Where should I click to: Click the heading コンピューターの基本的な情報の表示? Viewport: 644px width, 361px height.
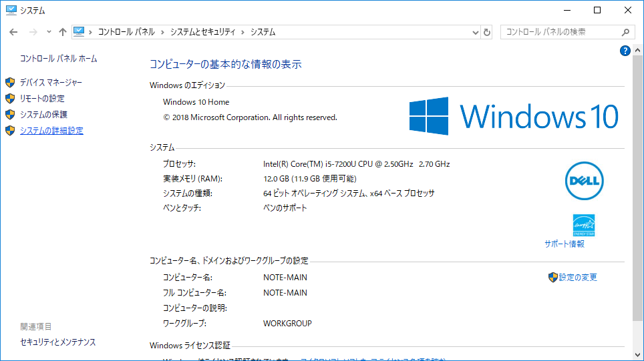click(x=226, y=65)
